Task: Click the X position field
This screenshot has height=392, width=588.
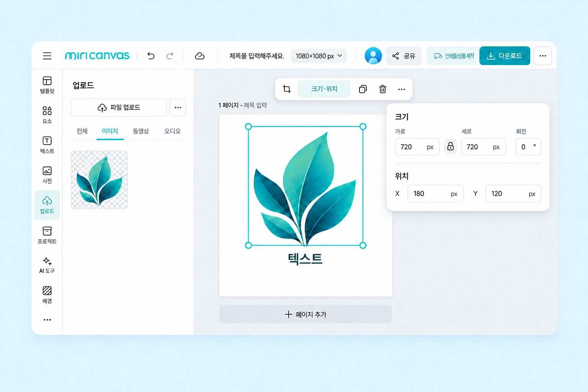Action: [x=435, y=194]
